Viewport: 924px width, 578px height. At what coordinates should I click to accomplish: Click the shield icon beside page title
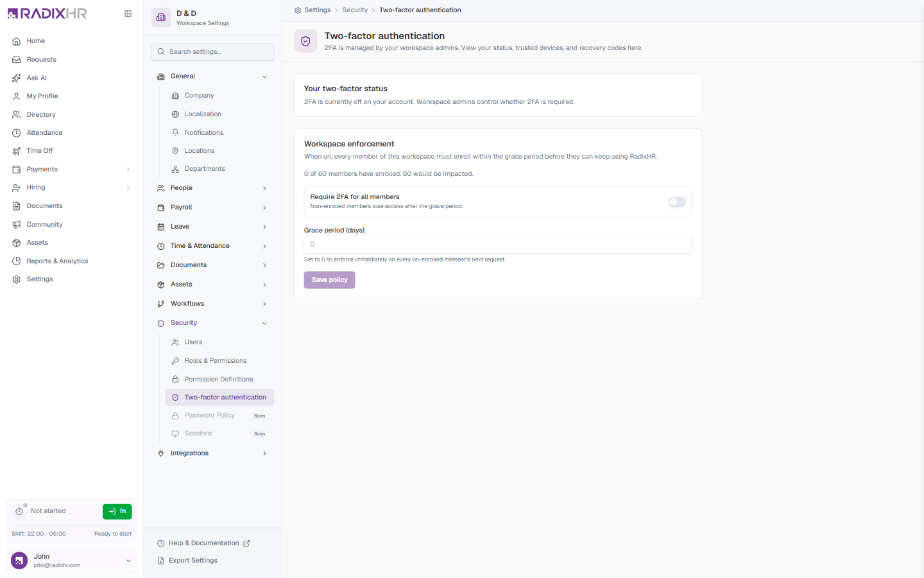[305, 41]
